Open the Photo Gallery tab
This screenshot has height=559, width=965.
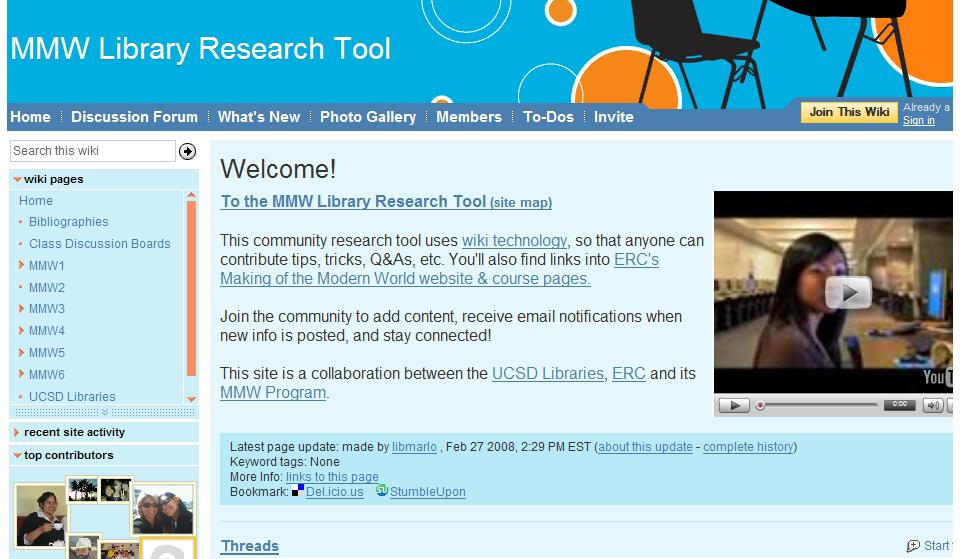(368, 117)
